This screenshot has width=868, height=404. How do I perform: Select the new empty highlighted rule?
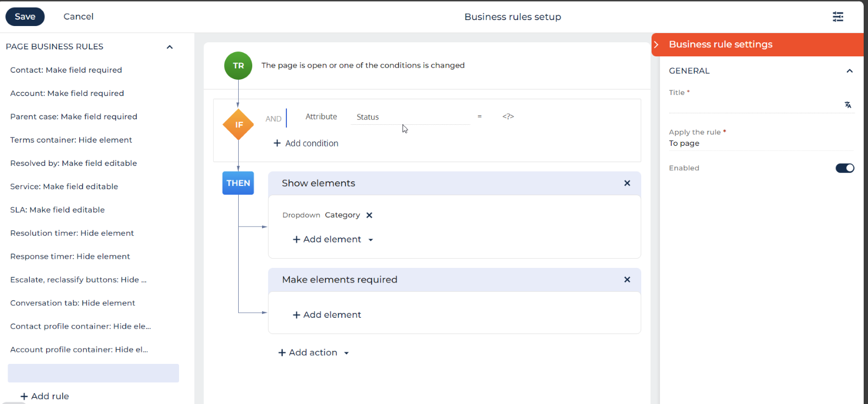click(93, 373)
